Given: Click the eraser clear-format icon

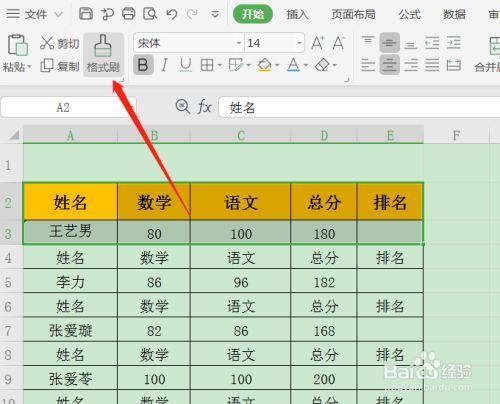Looking at the screenshot, I should [322, 65].
